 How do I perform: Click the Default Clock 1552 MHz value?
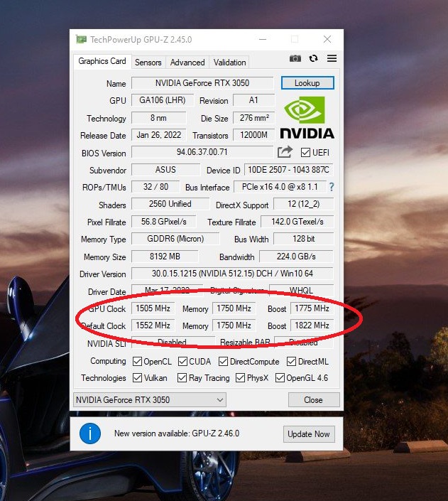click(x=153, y=325)
